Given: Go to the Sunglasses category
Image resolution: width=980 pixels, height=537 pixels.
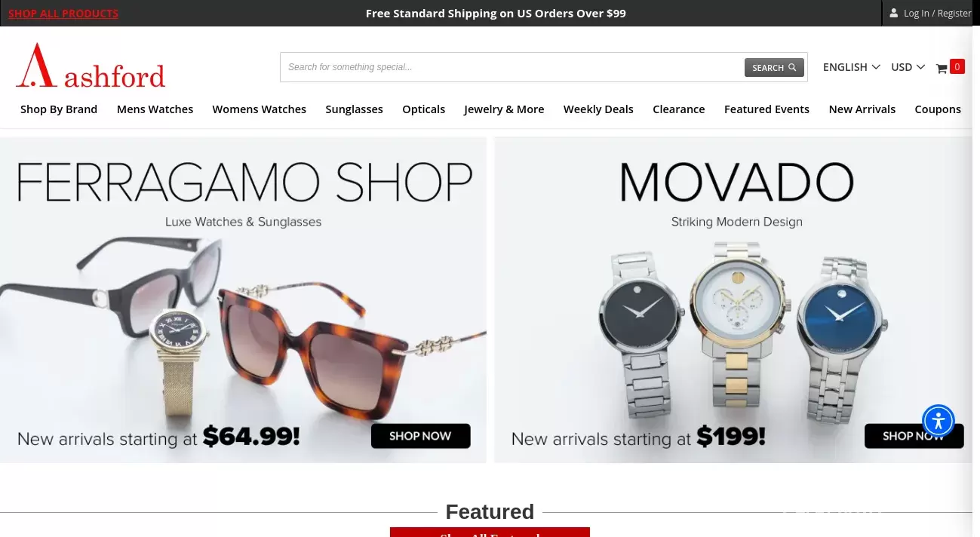Looking at the screenshot, I should pyautogui.click(x=354, y=109).
